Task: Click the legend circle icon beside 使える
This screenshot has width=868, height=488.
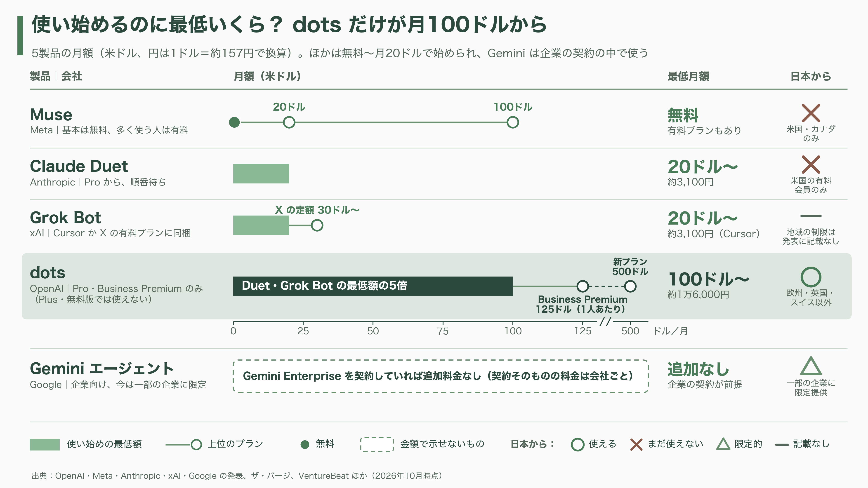Action: point(578,444)
